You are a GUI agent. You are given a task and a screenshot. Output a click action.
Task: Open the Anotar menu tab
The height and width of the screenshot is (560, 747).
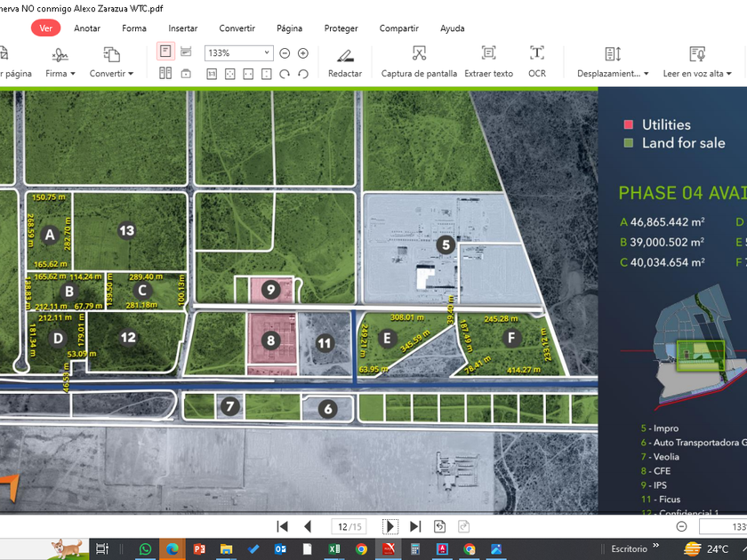pos(87,28)
